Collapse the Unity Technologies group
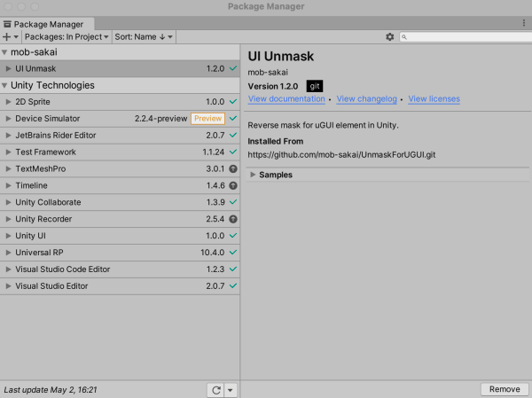 4,85
